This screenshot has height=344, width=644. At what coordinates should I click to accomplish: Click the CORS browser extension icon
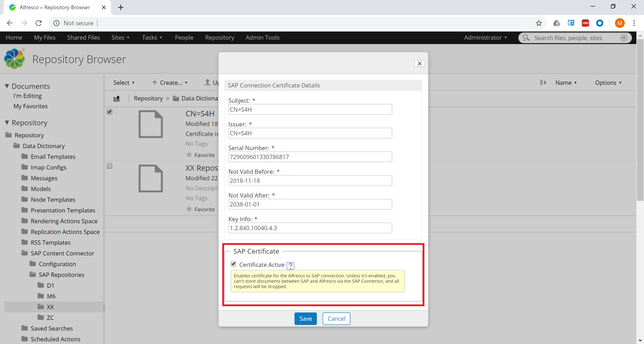click(585, 23)
